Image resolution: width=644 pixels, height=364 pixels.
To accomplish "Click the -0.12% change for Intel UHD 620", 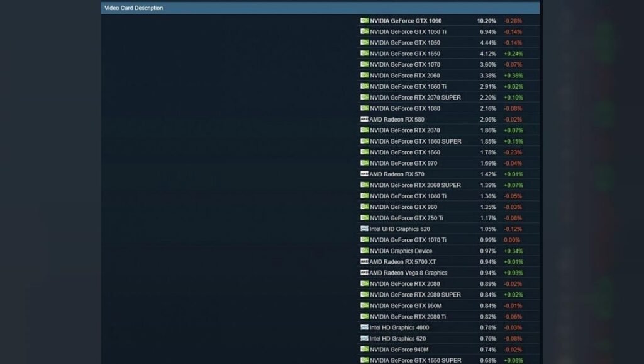I will pos(513,229).
